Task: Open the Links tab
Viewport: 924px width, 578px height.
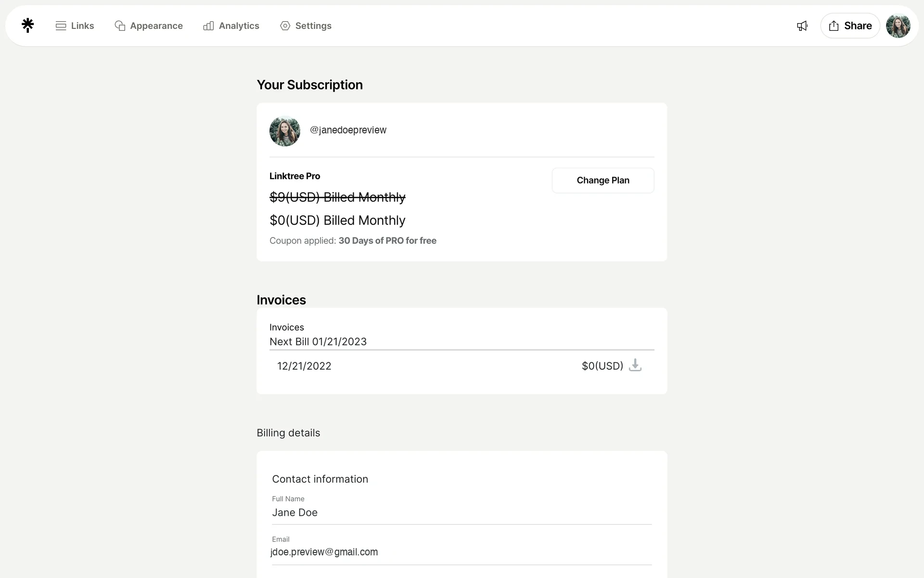Action: 75,26
